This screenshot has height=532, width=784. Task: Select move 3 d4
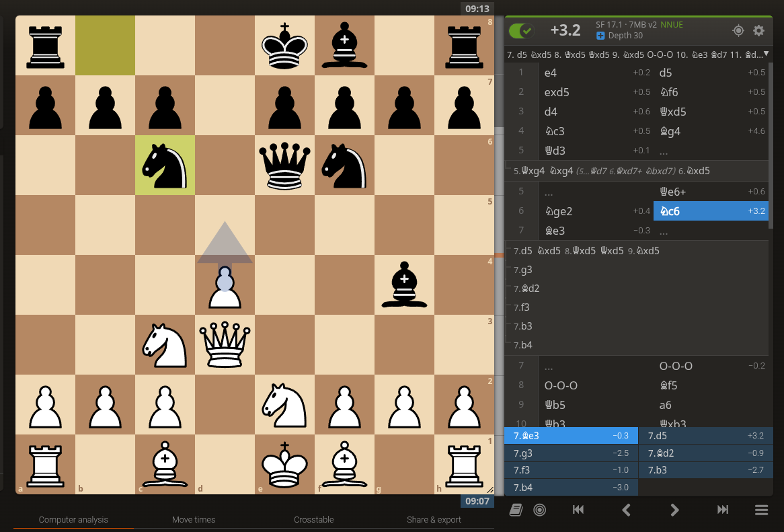[x=596, y=112]
